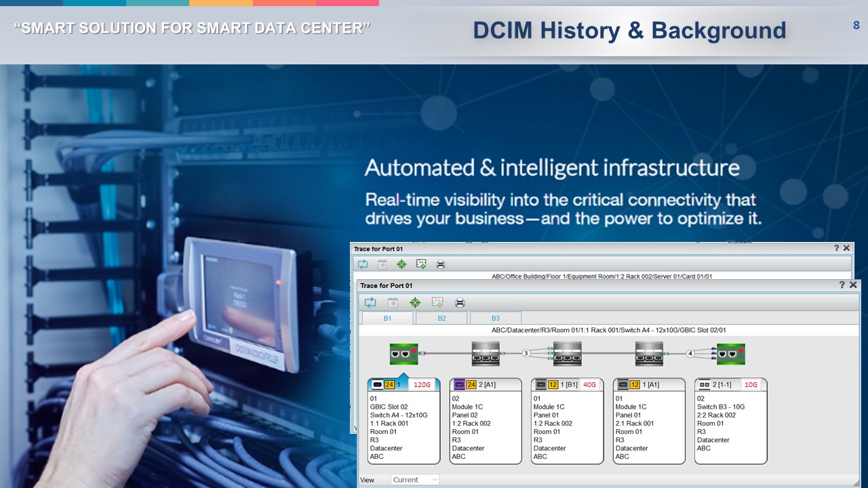Click printer icon in front Trace window
This screenshot has height=488, width=868.
pyautogui.click(x=460, y=303)
